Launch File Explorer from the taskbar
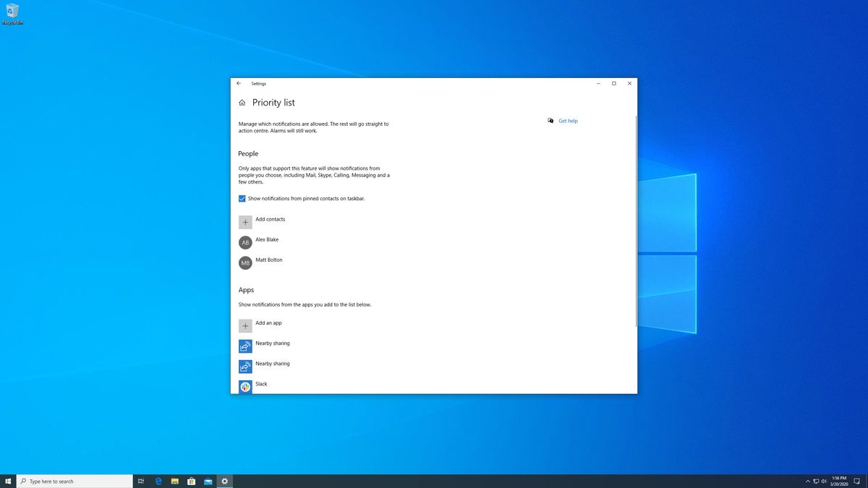This screenshot has width=868, height=488. (x=174, y=480)
